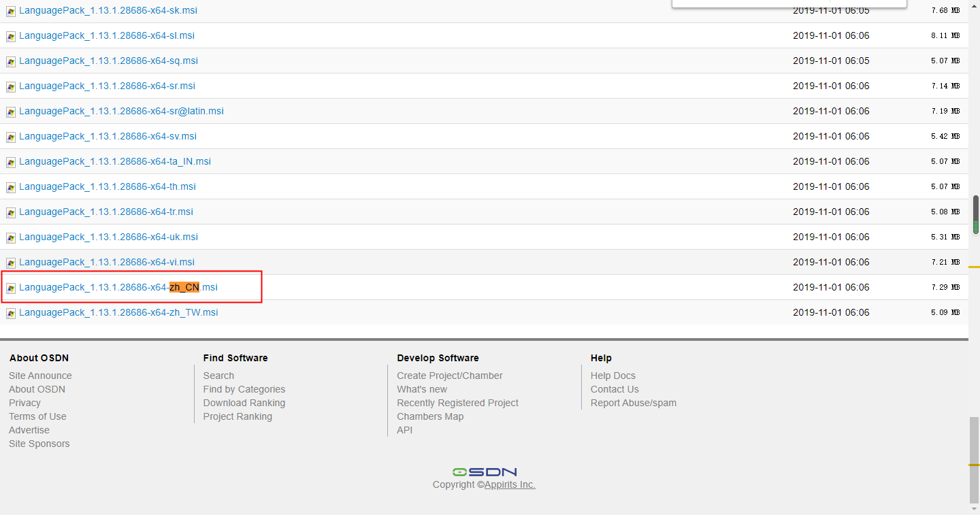
Task: Click the 8.11 MB size of sl pack
Action: point(945,35)
